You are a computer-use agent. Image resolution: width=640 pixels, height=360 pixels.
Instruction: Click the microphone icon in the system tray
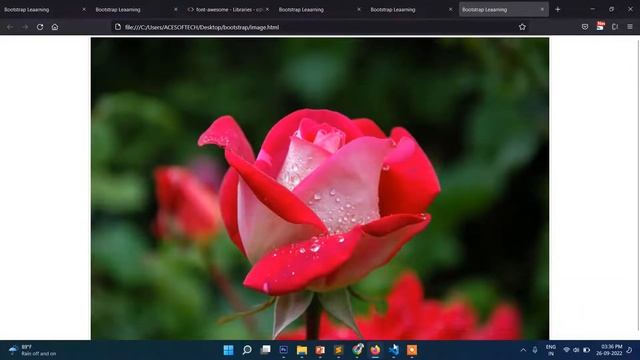point(535,350)
